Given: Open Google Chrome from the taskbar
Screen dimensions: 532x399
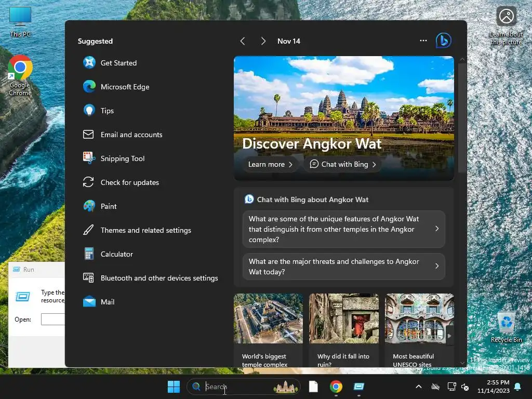Looking at the screenshot, I should pyautogui.click(x=336, y=387).
